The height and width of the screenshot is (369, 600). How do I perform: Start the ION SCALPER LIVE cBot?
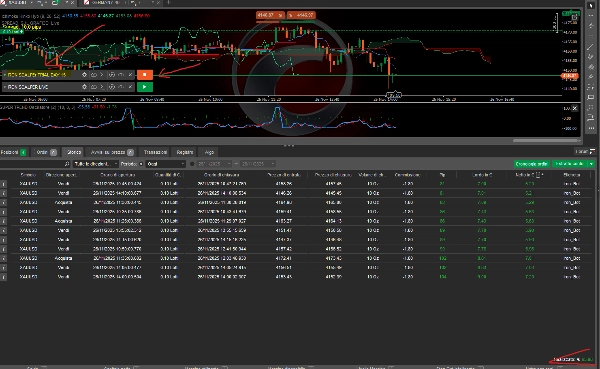coord(145,87)
